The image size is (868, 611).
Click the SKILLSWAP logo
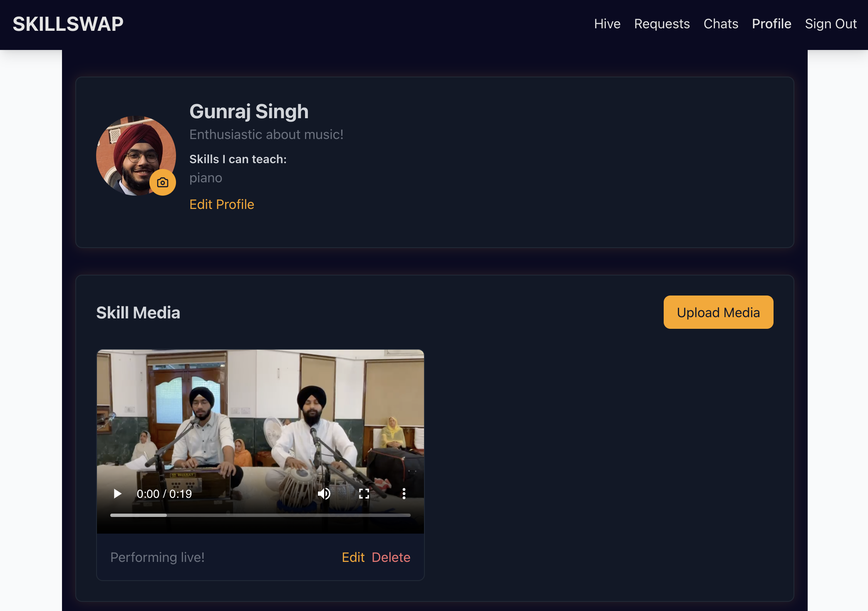pos(68,24)
